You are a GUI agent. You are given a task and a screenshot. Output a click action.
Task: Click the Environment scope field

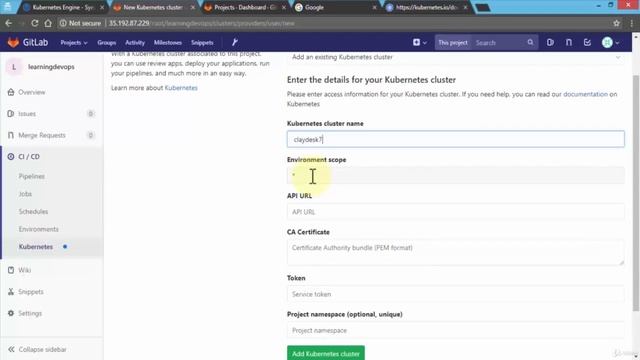point(456,176)
